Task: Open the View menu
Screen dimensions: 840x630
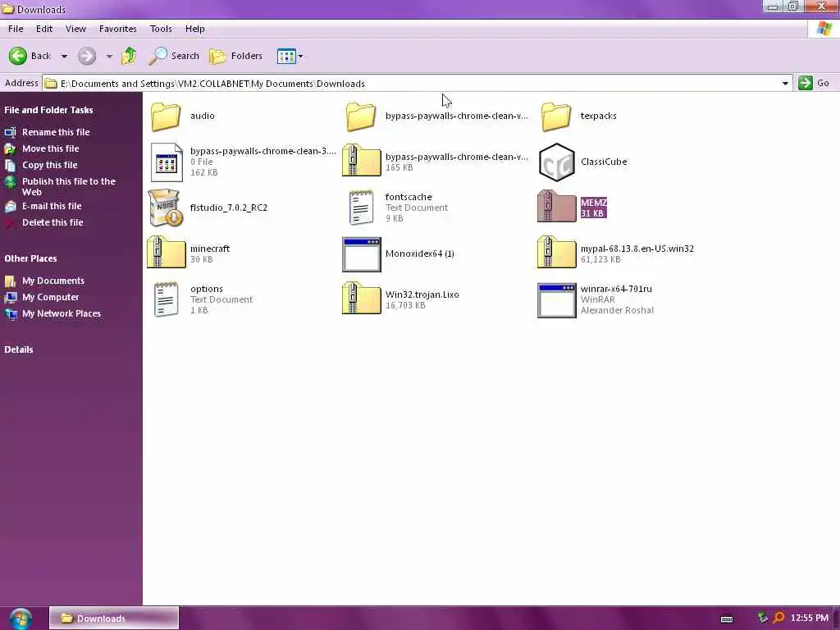Action: [75, 29]
